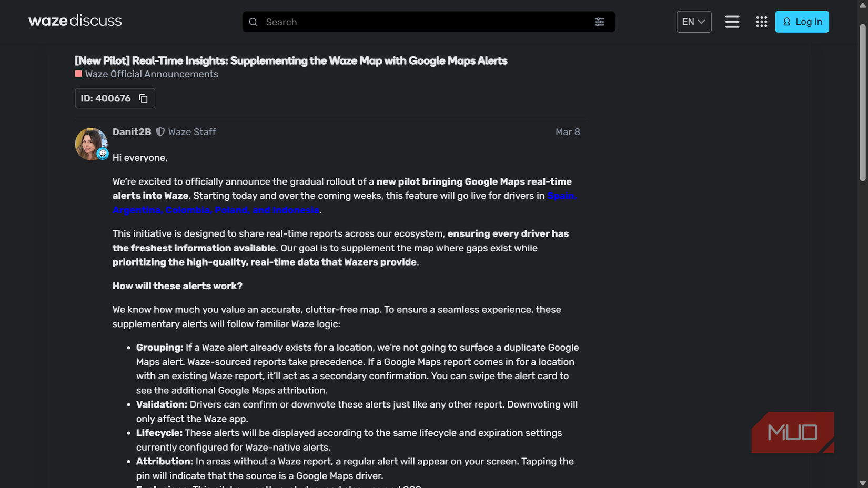Viewport: 868px width, 488px height.
Task: Open the advanced search filter options
Action: point(599,22)
